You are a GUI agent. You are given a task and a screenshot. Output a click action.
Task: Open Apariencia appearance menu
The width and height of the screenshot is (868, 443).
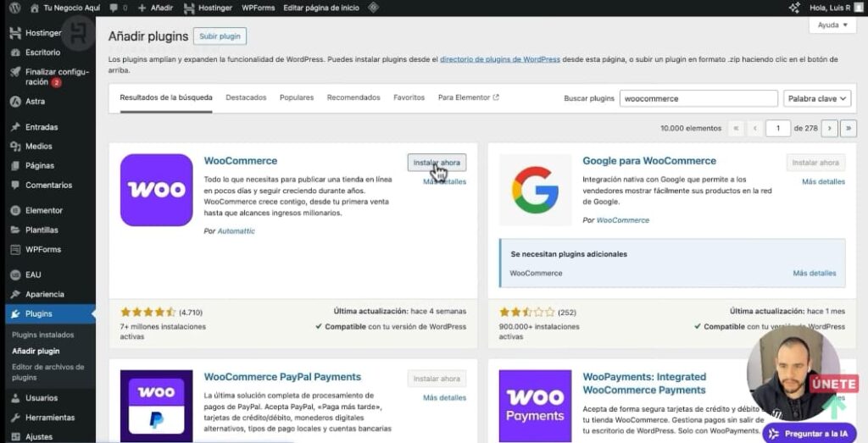45,294
